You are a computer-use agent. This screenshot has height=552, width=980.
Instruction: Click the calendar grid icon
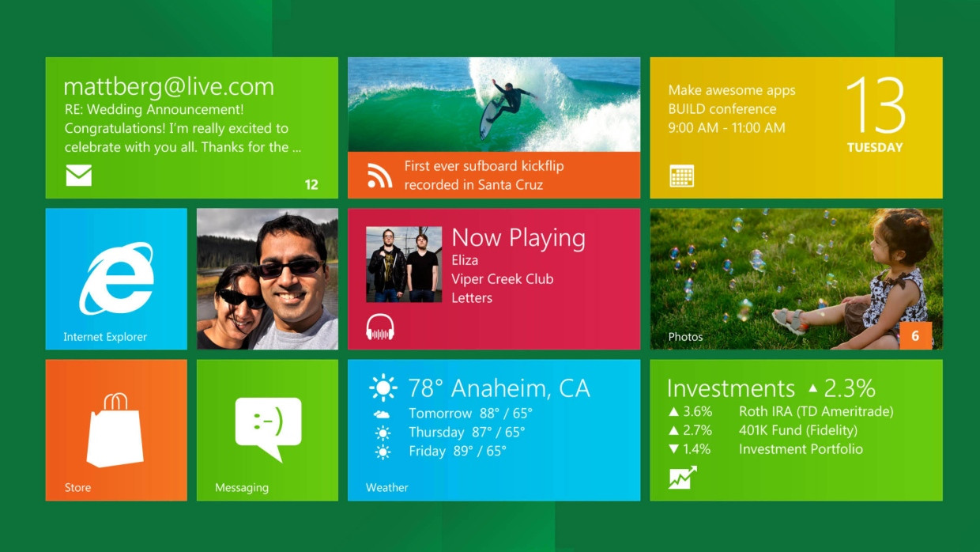tap(681, 176)
